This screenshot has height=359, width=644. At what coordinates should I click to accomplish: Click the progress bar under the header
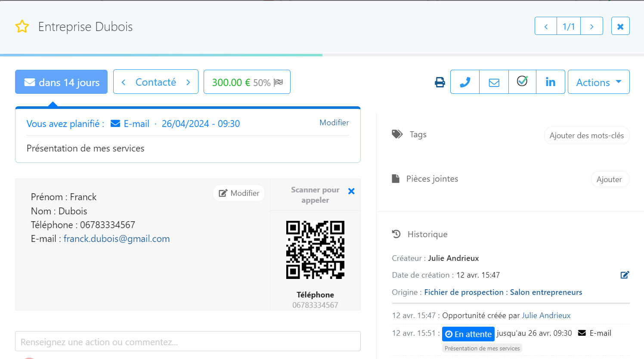(x=322, y=55)
